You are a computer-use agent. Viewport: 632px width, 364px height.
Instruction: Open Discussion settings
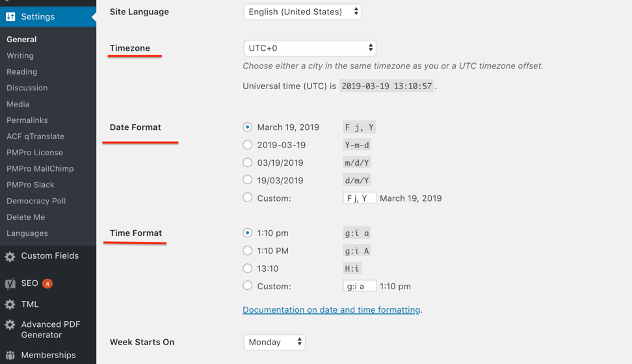pyautogui.click(x=27, y=88)
